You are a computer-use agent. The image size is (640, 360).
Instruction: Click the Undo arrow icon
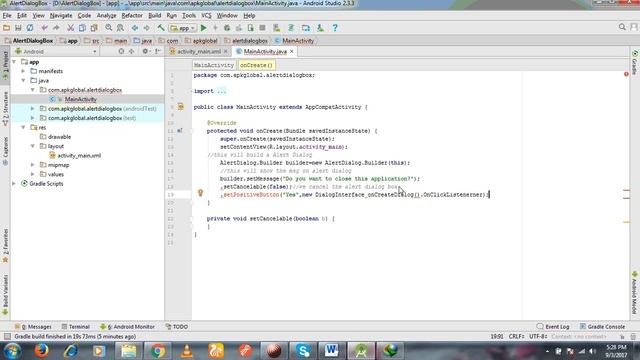44,28
